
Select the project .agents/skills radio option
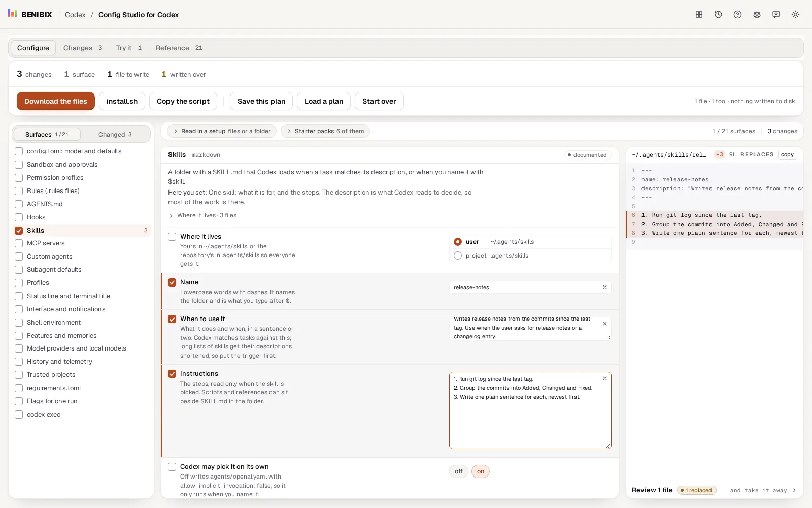pos(458,256)
